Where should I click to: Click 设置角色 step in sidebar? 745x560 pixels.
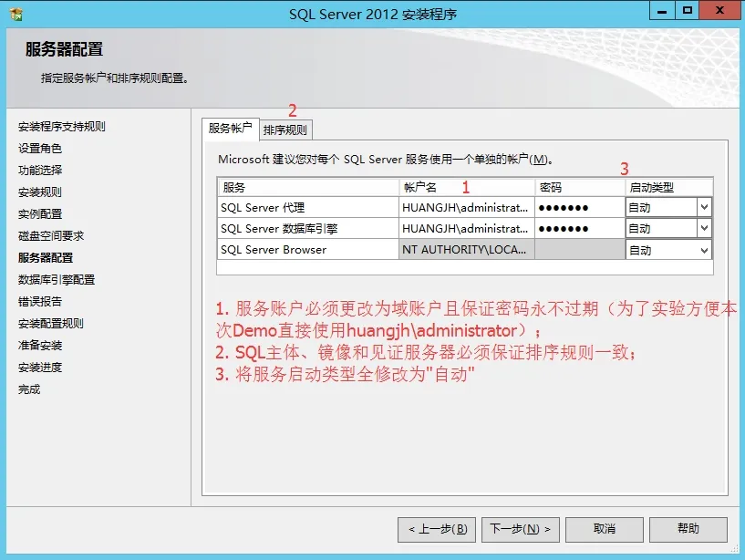(40, 149)
